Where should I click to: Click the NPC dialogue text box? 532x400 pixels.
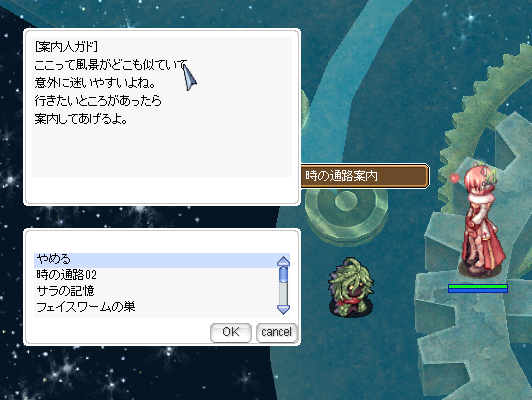pos(162,107)
